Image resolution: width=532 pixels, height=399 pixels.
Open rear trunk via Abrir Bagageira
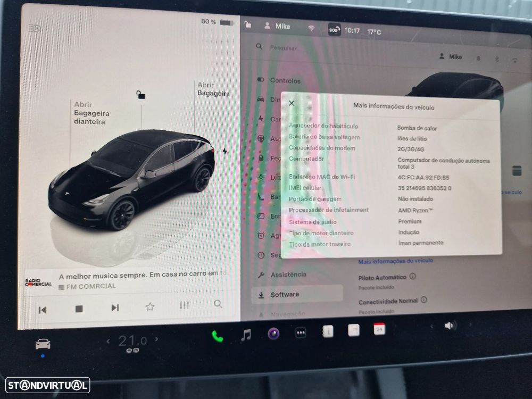click(x=213, y=89)
